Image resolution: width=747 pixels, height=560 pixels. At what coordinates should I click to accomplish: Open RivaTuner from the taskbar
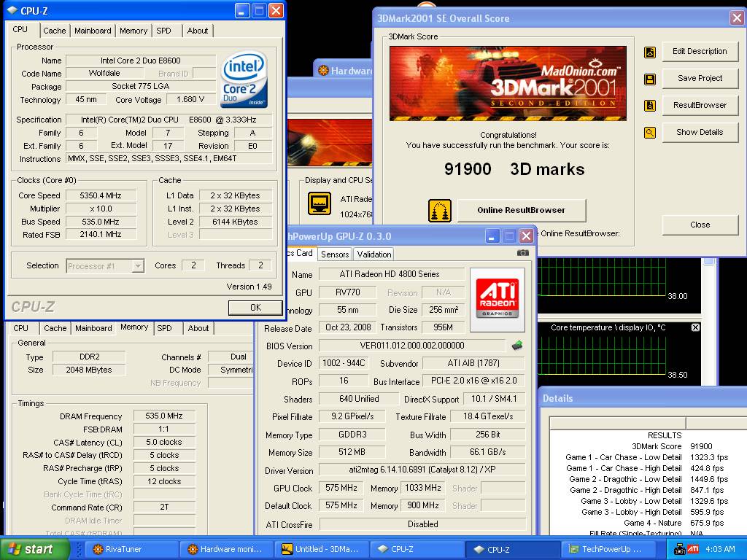(131, 549)
